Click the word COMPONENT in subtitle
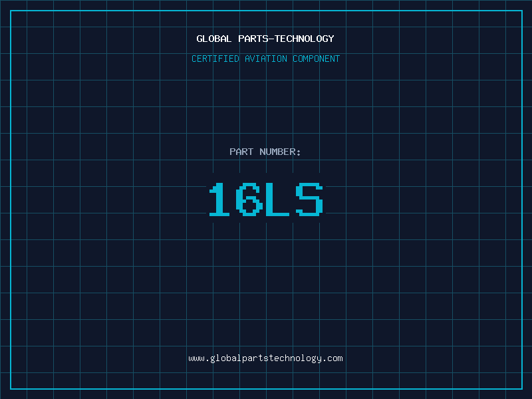 pyautogui.click(x=317, y=59)
